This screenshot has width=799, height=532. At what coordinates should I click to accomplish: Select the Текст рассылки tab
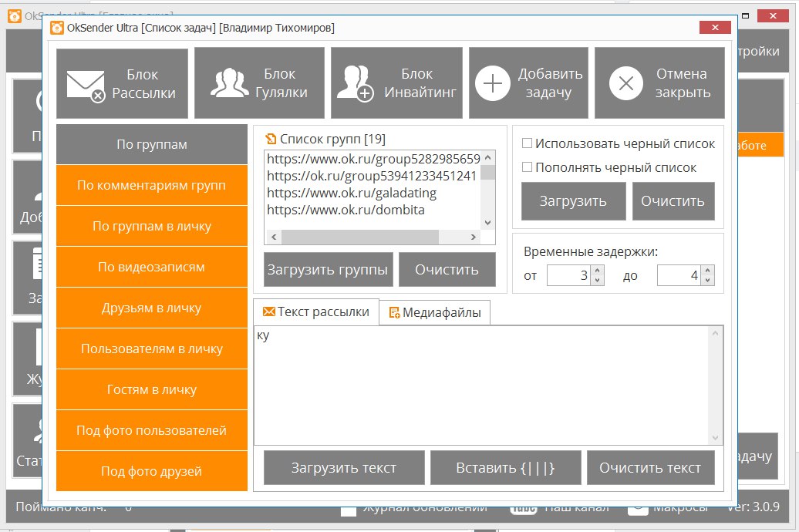click(x=316, y=312)
